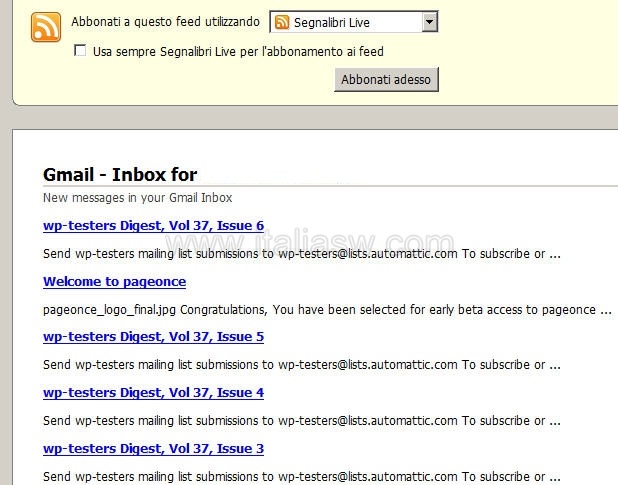Click the summary text under the Issue 3 digest
Image resolution: width=618 pixels, height=485 pixels.
pyautogui.click(x=302, y=477)
